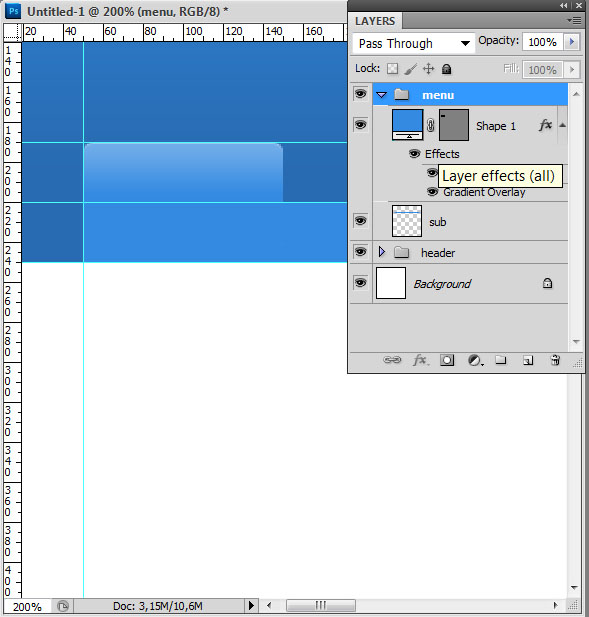Image resolution: width=589 pixels, height=617 pixels.
Task: Expand the header group triangle
Action: coord(381,252)
